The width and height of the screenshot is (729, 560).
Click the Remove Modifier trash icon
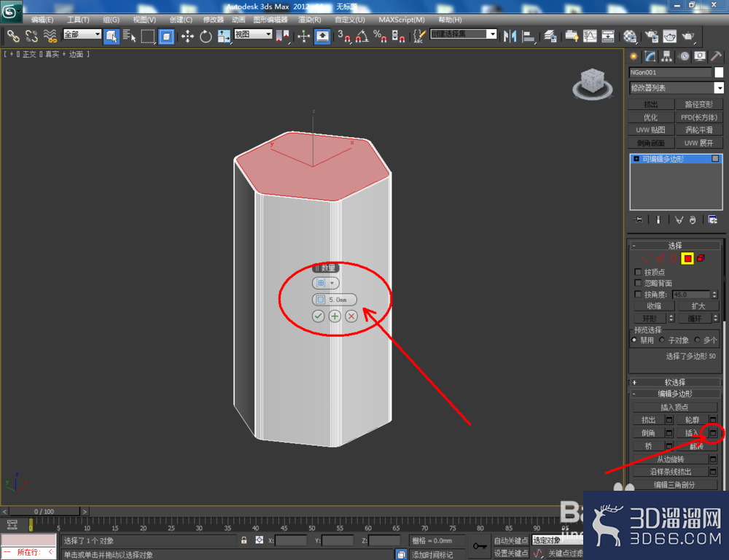693,219
